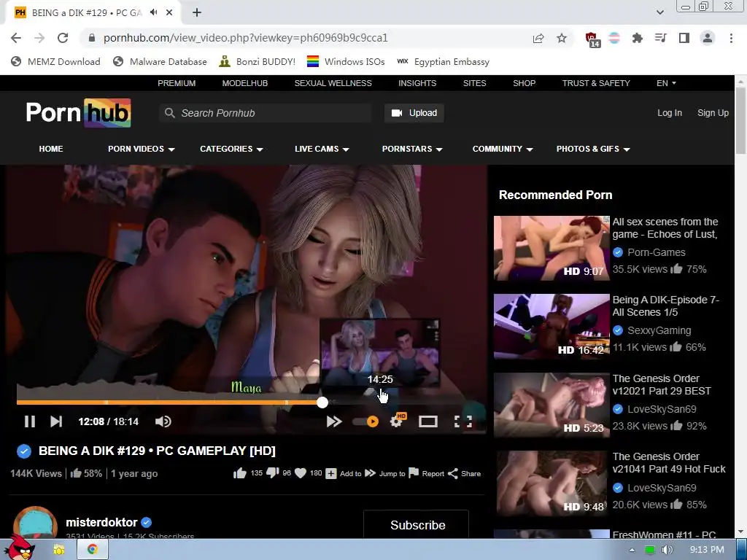This screenshot has height=560, width=747.
Task: Mute the tab using the speaker icon
Action: coord(153,12)
